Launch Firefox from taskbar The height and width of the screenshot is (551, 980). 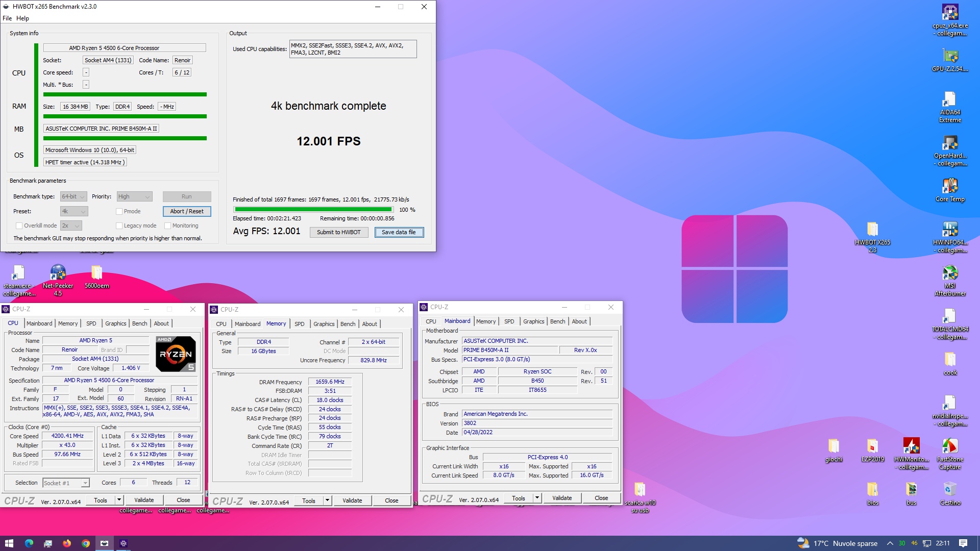tap(66, 543)
